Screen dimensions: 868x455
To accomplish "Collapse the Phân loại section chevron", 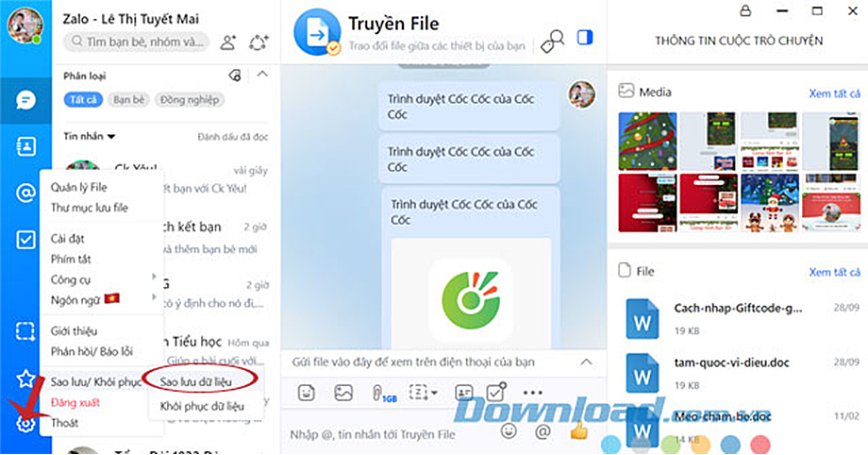I will (262, 74).
